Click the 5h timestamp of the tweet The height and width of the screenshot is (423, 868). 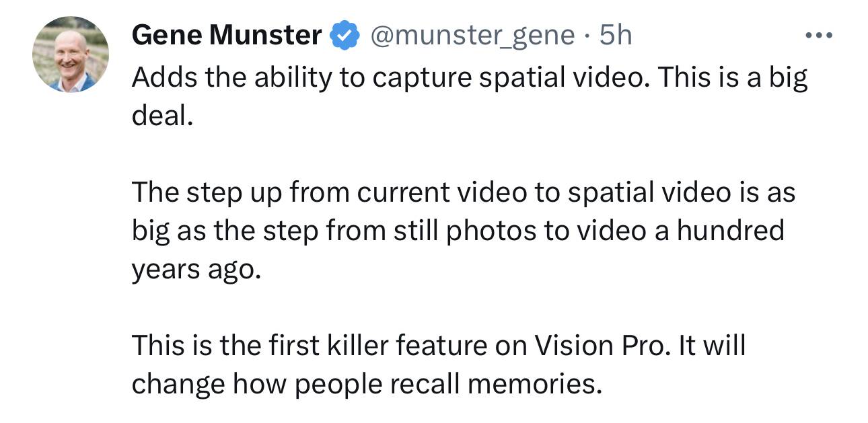[616, 35]
